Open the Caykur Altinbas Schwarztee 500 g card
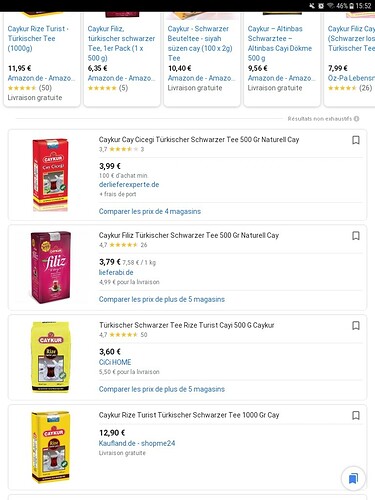Image resolution: width=375 pixels, height=500 pixels. (282, 60)
